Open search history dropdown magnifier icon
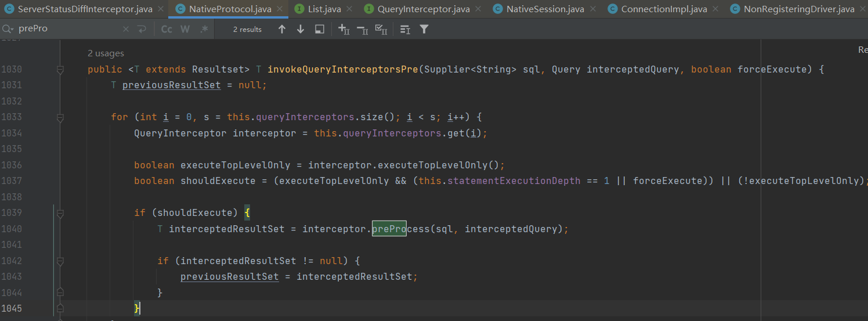 click(x=8, y=29)
